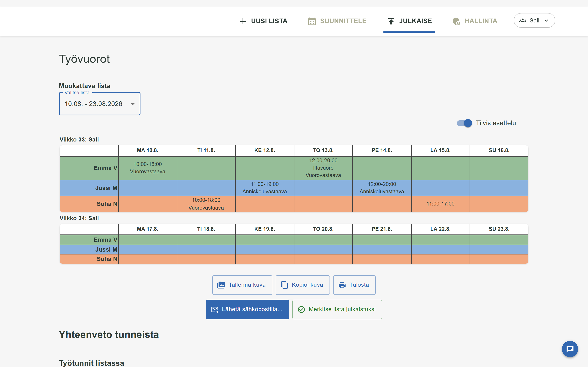Click the Kopioi kuva button
This screenshot has height=367, width=588.
pos(303,285)
